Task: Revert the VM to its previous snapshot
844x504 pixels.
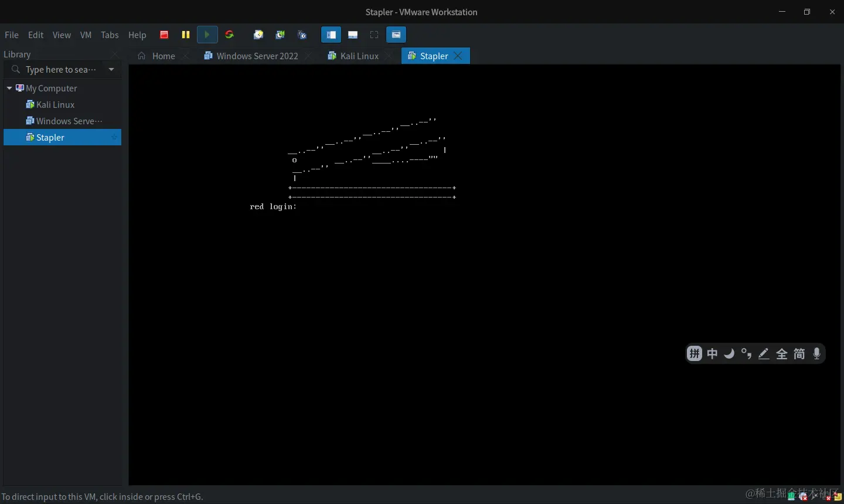Action: click(280, 35)
